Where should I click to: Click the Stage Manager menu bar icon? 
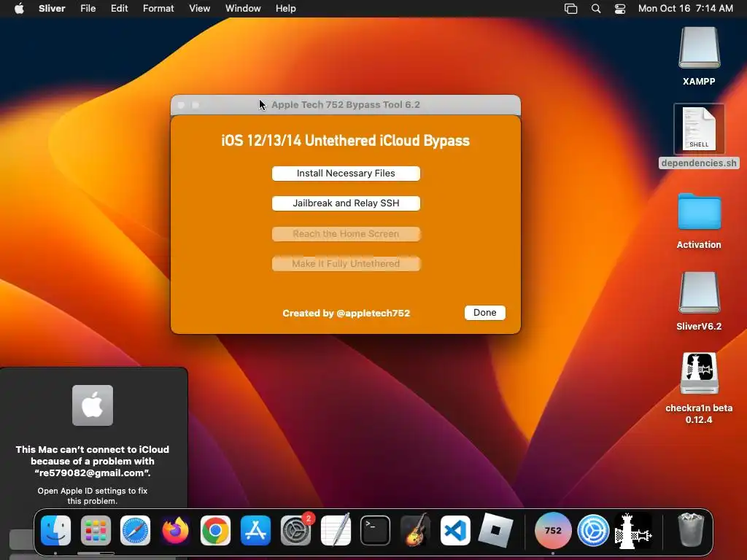[x=570, y=9]
